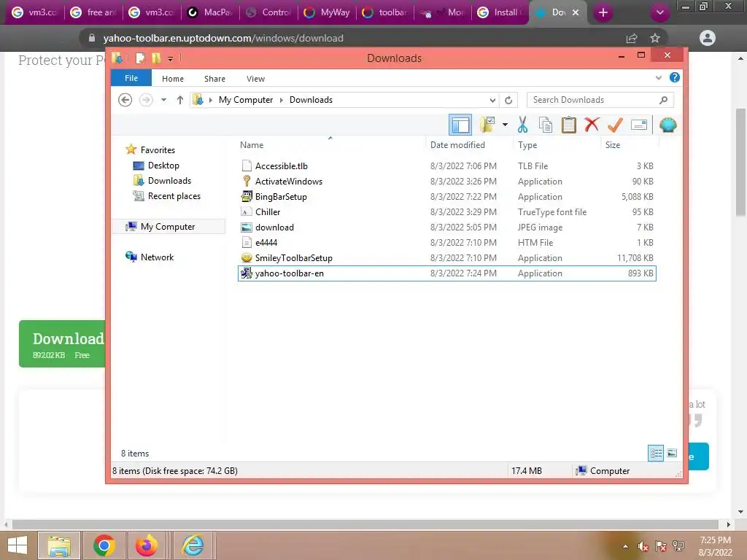Click the folder options toolbar icon
Image resolution: width=747 pixels, height=560 pixels.
pos(488,125)
